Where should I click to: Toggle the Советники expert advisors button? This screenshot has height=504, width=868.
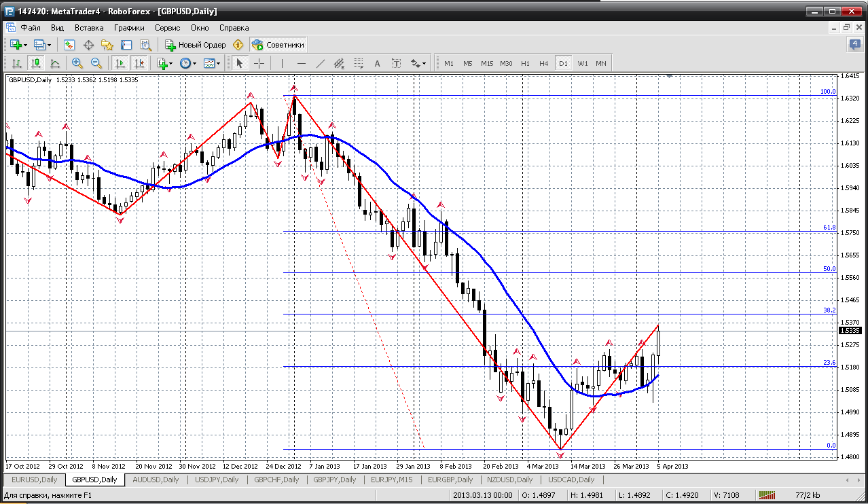tap(278, 45)
